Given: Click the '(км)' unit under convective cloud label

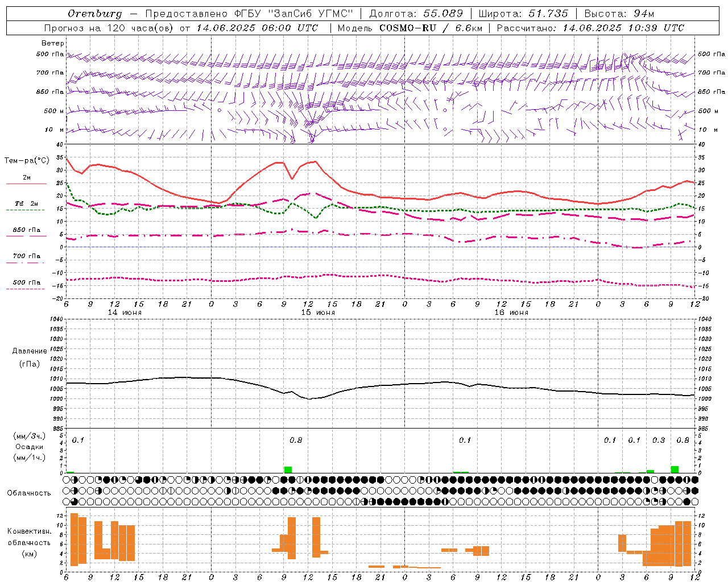Looking at the screenshot, I should tap(30, 554).
